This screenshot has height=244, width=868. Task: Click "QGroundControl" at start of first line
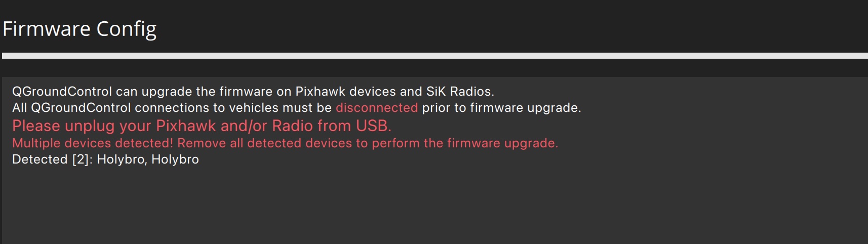click(62, 92)
